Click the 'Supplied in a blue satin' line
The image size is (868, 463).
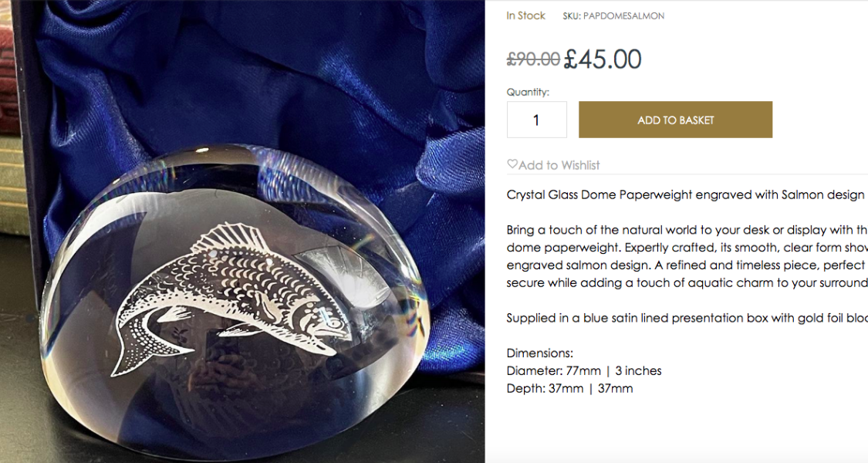click(687, 318)
